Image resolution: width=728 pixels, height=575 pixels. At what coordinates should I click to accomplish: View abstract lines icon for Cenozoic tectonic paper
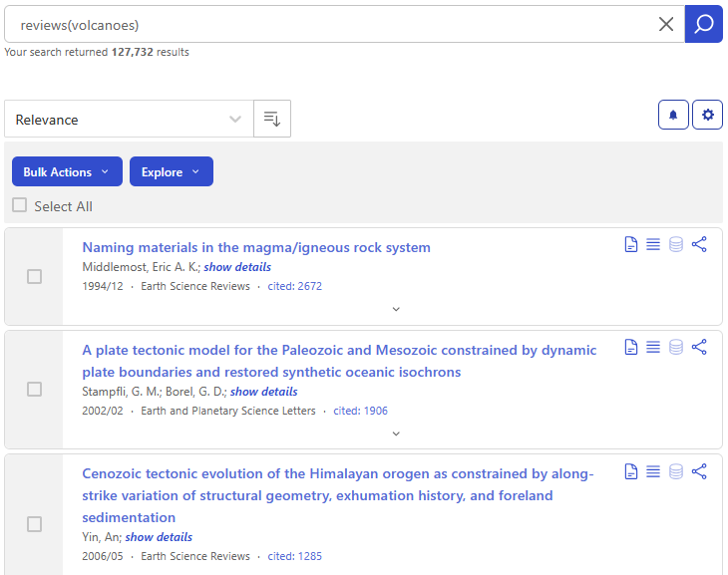click(653, 471)
